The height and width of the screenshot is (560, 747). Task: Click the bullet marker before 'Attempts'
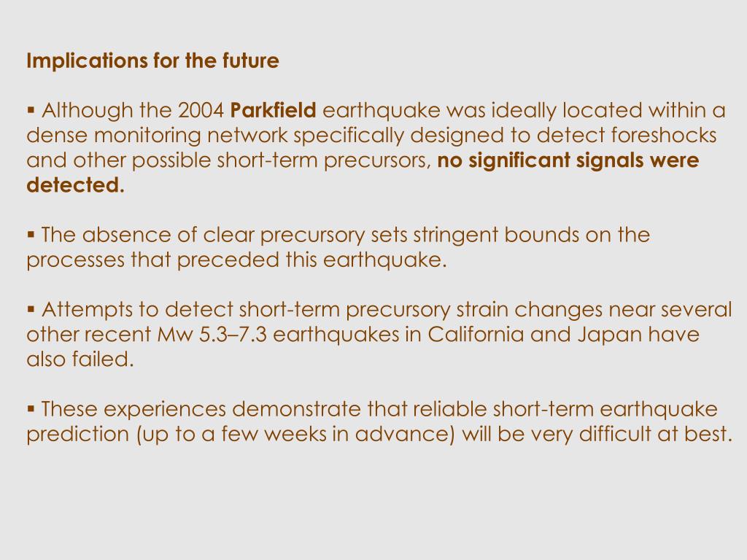pyautogui.click(x=31, y=309)
